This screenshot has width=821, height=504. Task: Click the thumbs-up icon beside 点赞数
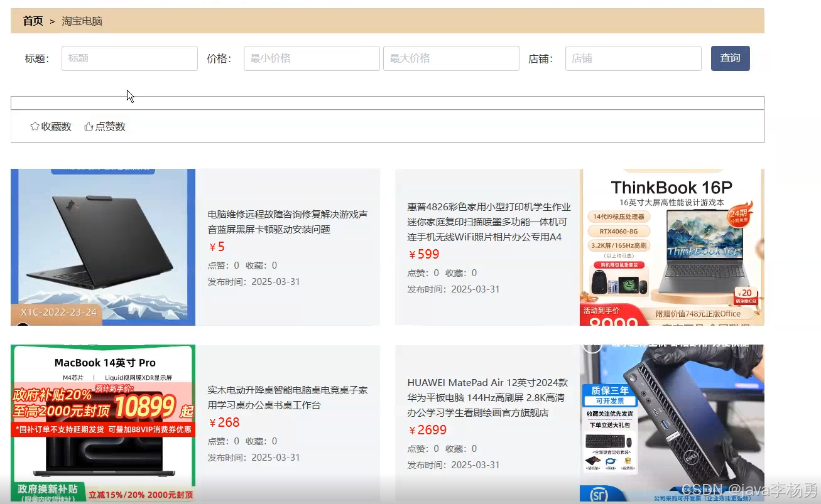click(89, 126)
